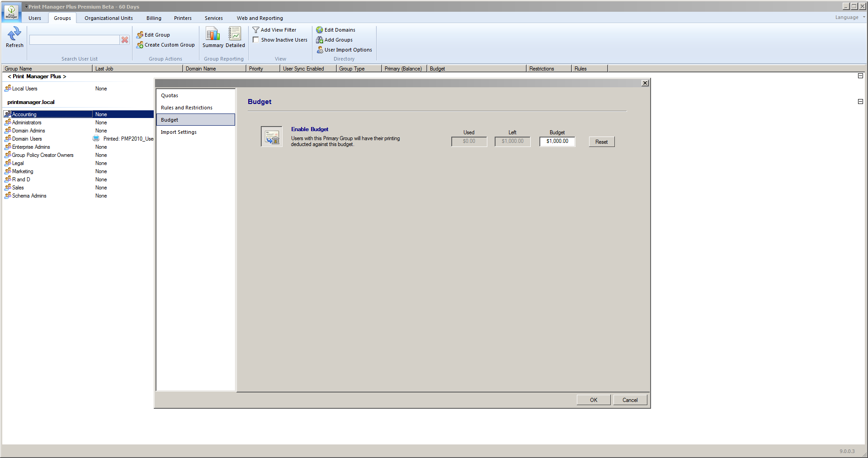Image resolution: width=868 pixels, height=458 pixels.
Task: Click the Priority column header
Action: [263, 69]
